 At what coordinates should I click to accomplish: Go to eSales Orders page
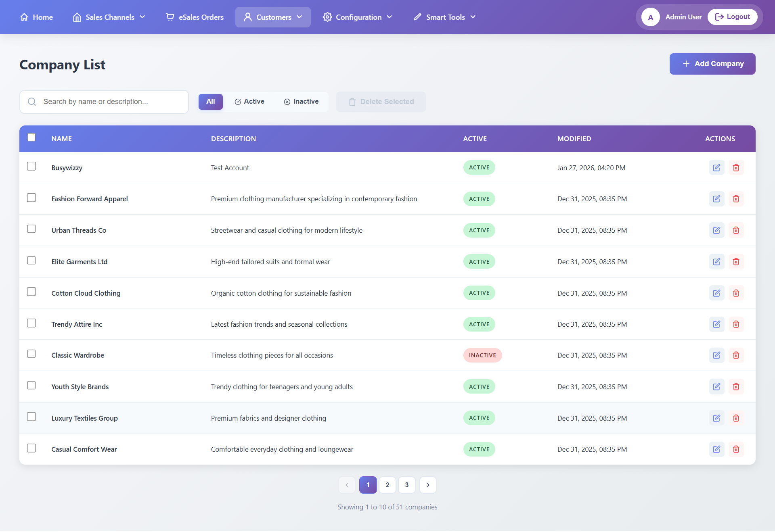point(195,17)
